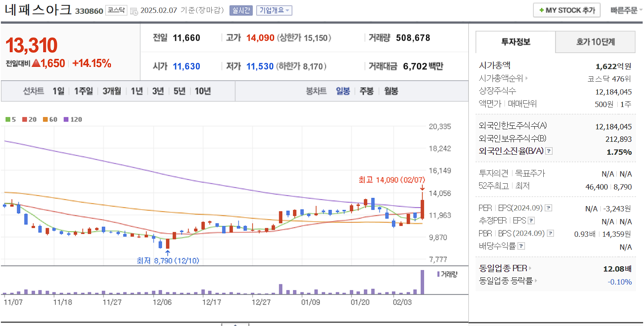The image size is (644, 326).
Task: Click the MY STOCK 추가 button
Action: pyautogui.click(x=566, y=10)
